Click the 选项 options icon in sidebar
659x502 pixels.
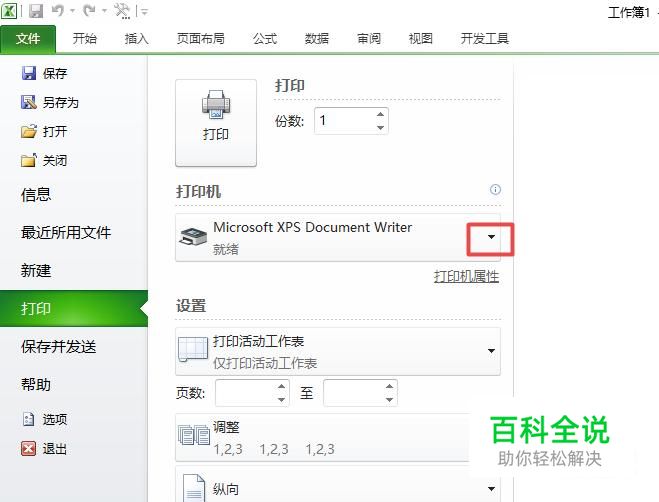(29, 419)
